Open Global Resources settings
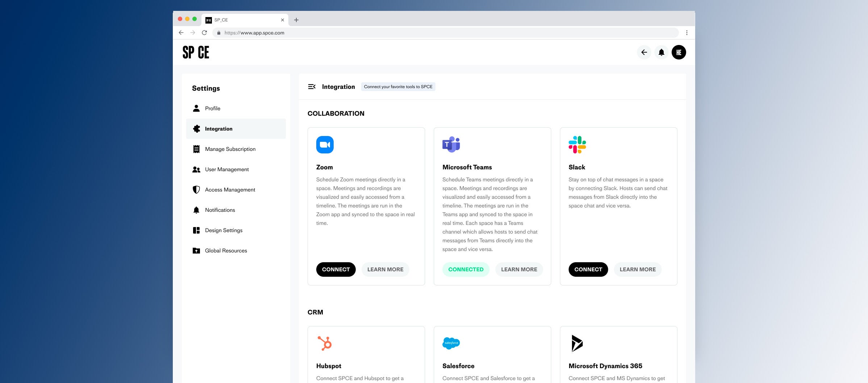The image size is (868, 383). [236, 251]
